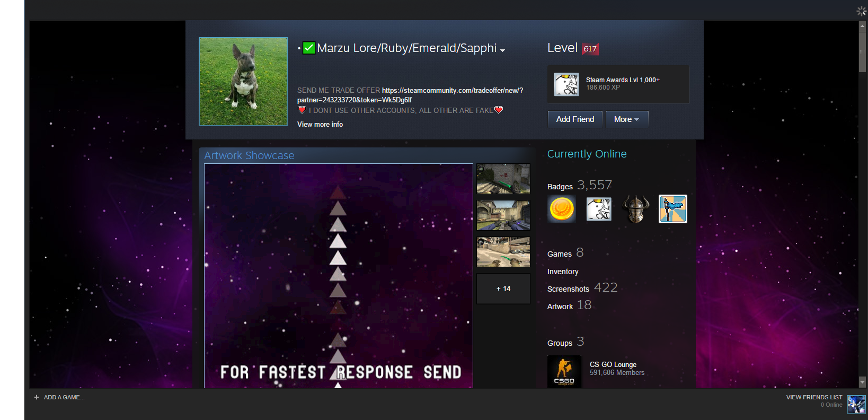View the Games list link
The width and height of the screenshot is (868, 420).
(x=559, y=254)
